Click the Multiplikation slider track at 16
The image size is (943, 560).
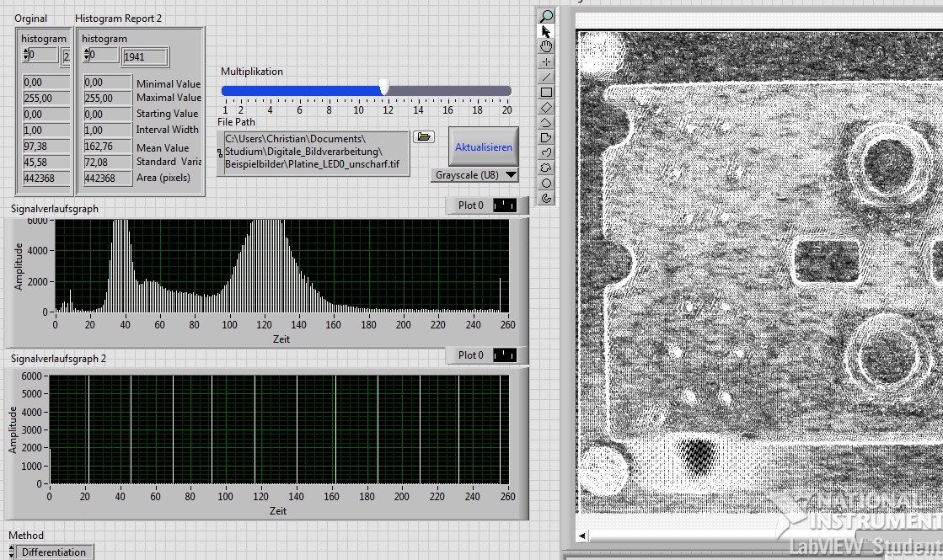(447, 91)
